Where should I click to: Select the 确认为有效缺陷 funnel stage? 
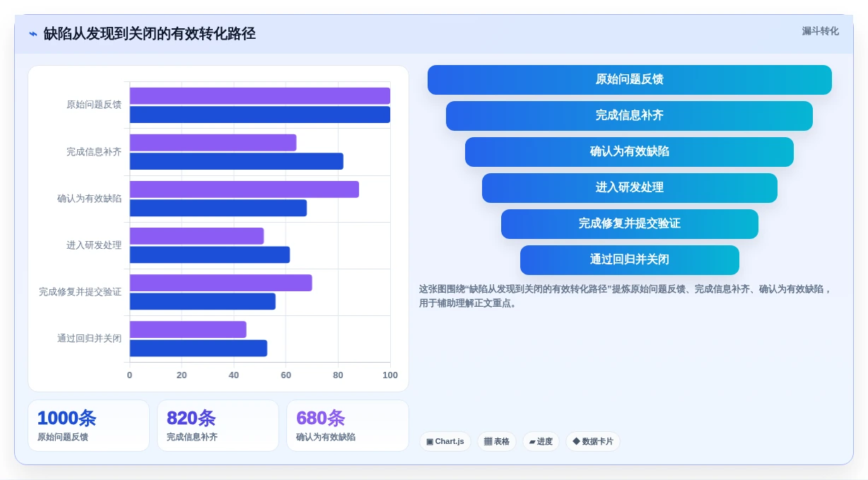[x=629, y=152]
